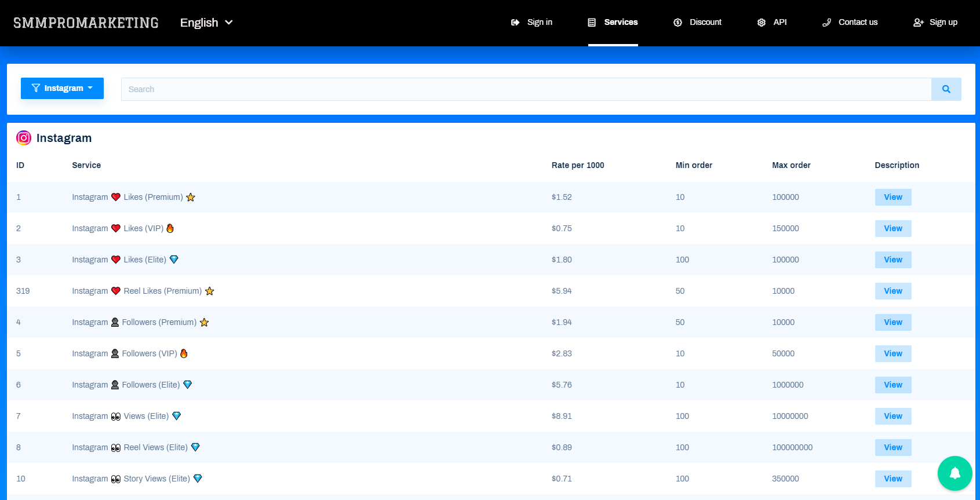Click the eyes icon in Views (Elite) row

(x=116, y=416)
